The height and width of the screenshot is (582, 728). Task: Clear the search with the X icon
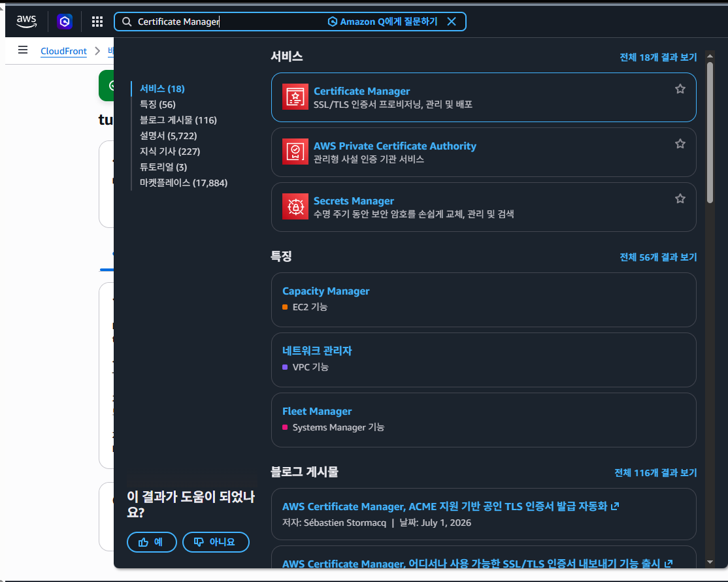(452, 22)
